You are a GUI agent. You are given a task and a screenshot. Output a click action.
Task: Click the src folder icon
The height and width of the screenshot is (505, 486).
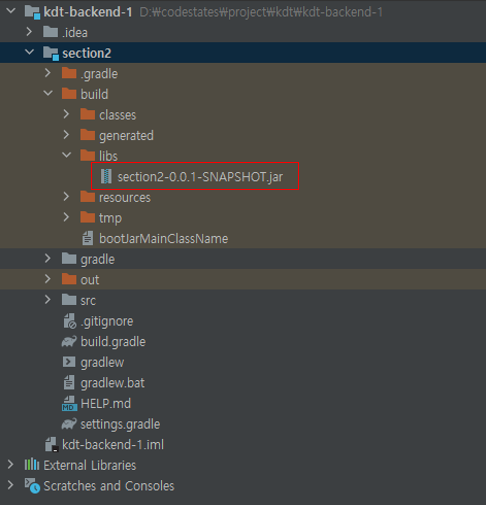tap(69, 300)
